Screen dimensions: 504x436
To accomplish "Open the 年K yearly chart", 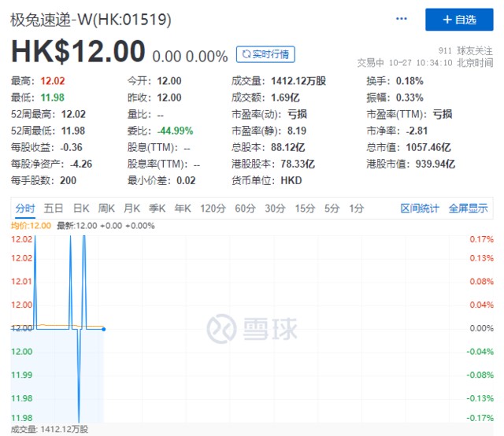I will tap(182, 209).
